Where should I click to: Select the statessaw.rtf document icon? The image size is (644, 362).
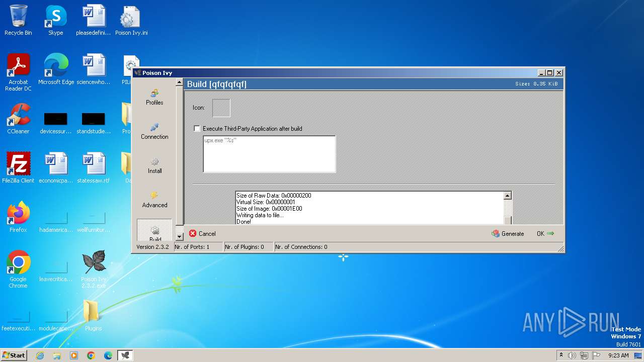tap(94, 168)
